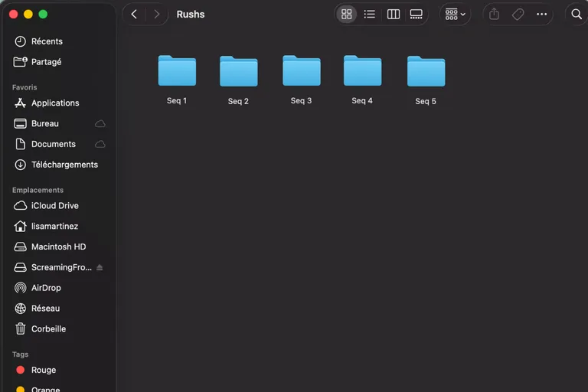The image size is (588, 392).
Task: Open Corbeille in the sidebar
Action: pos(59,329)
